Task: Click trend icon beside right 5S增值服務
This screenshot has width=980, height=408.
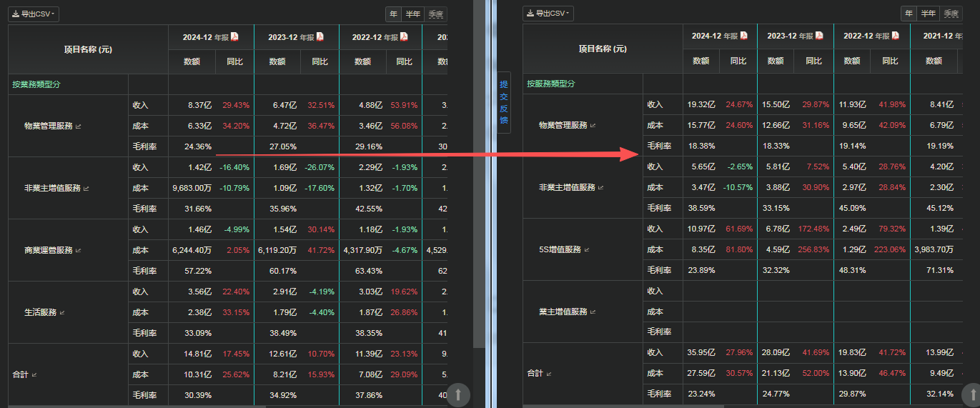Action: coord(588,249)
